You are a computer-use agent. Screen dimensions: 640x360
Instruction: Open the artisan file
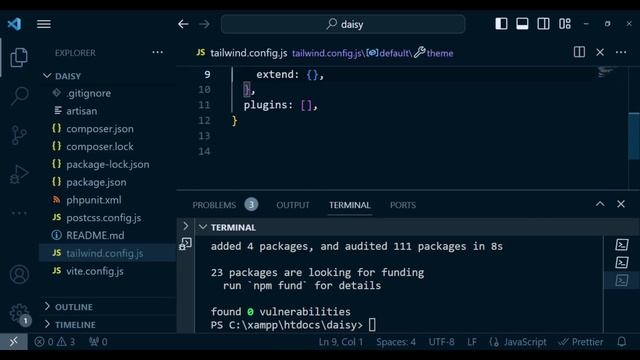(x=108, y=111)
